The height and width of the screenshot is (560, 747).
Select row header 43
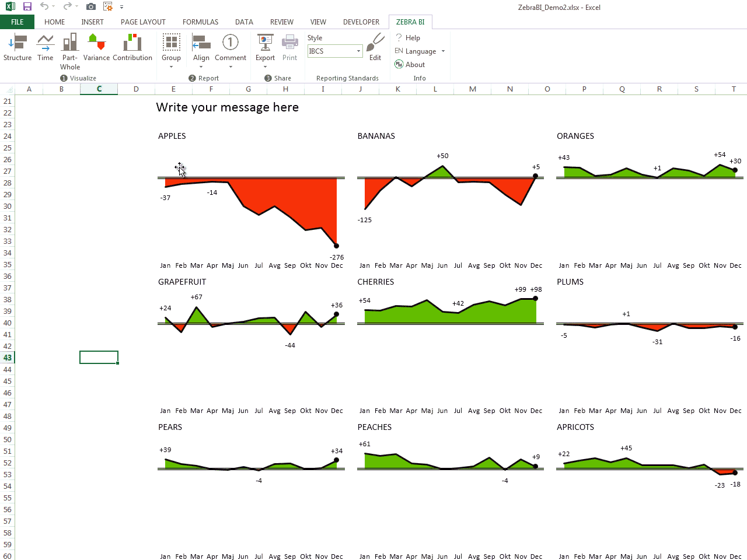coord(7,358)
